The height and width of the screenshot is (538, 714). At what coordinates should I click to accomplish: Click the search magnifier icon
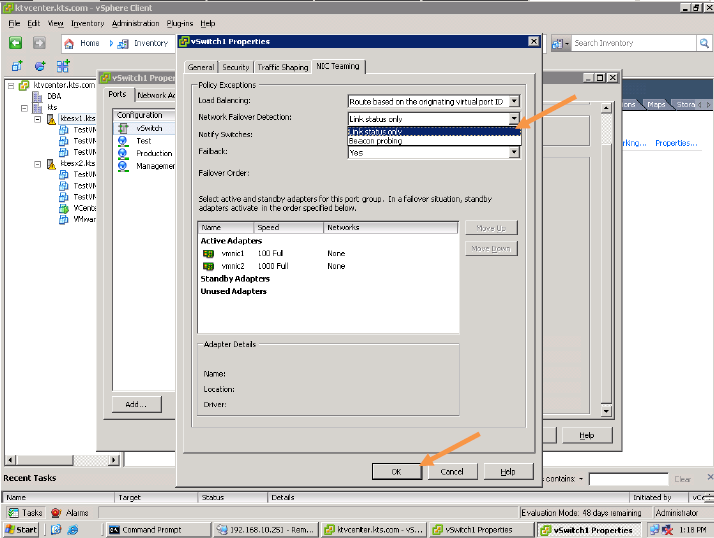click(704, 43)
